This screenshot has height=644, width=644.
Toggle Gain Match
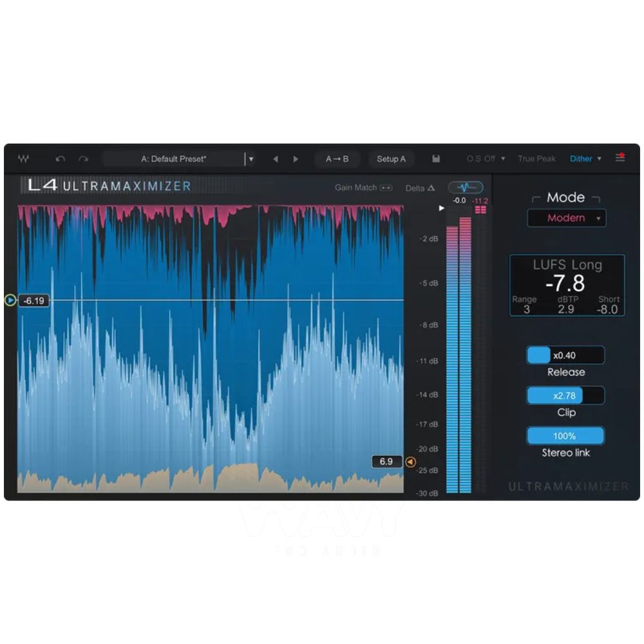(x=363, y=188)
